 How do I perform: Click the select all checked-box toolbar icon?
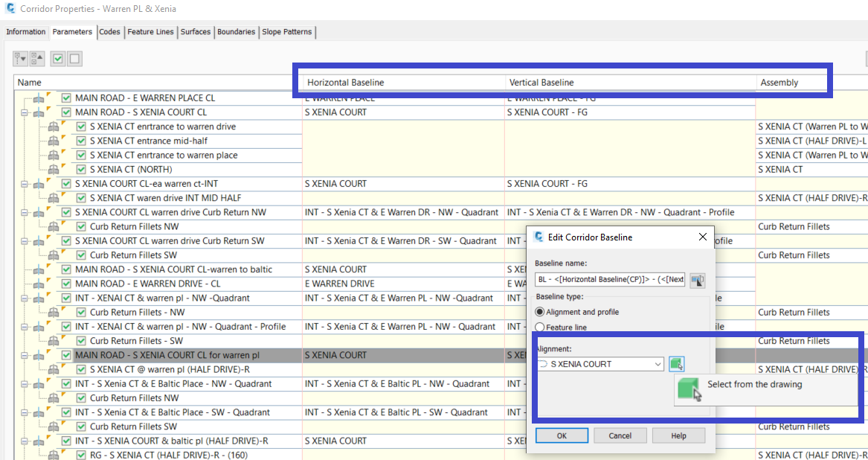tap(57, 58)
